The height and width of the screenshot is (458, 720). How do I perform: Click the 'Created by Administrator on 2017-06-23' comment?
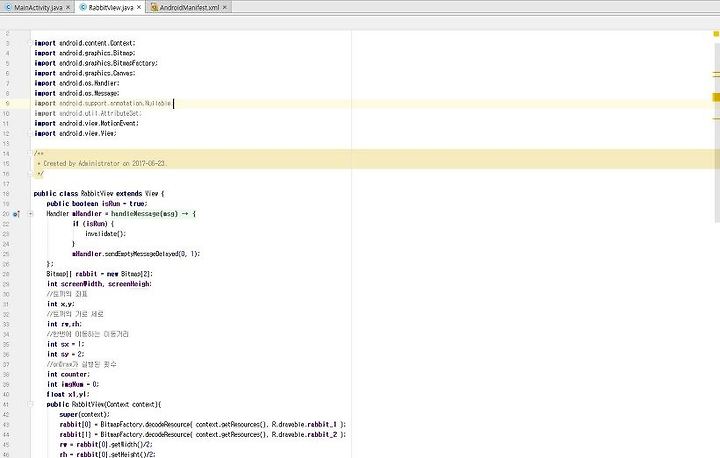click(x=102, y=164)
